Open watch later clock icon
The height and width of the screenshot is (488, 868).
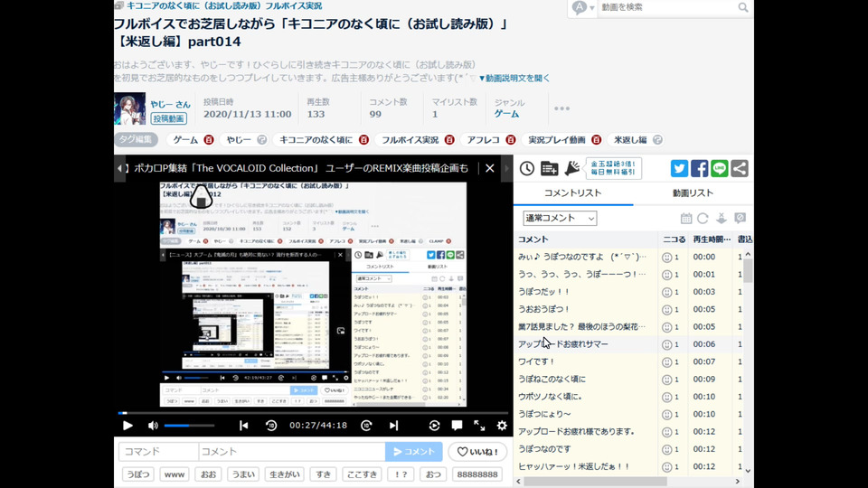pos(527,169)
